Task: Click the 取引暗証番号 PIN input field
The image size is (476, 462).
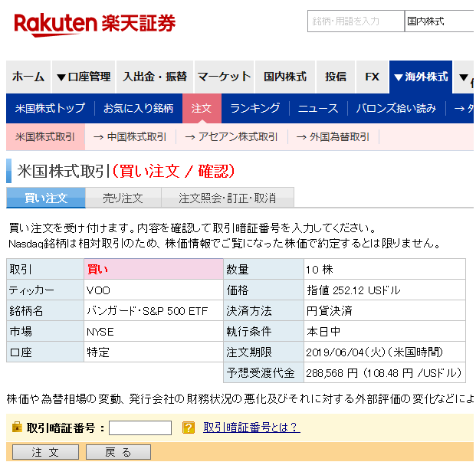Action: pos(140,428)
